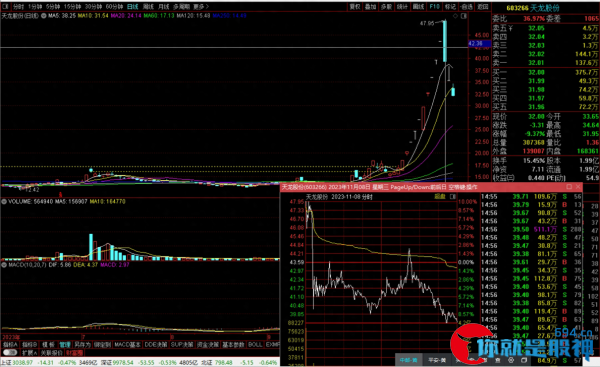This screenshot has width=600, height=367.
Task: Open the F10 company info button
Action: [x=434, y=7]
